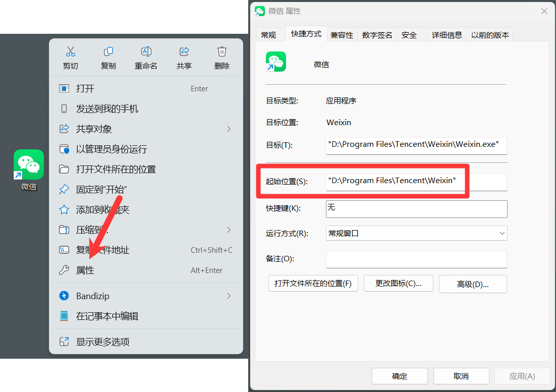
Task: Switch to the 以前的版本 tab
Action: [x=490, y=35]
